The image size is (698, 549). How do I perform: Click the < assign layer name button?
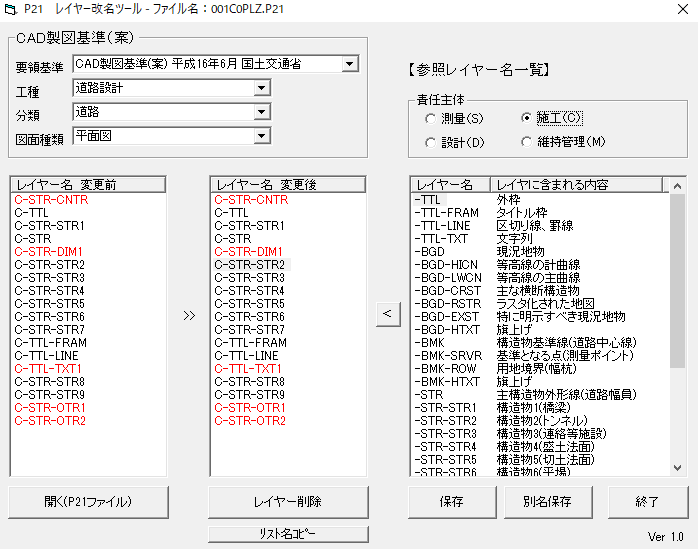[x=387, y=315]
